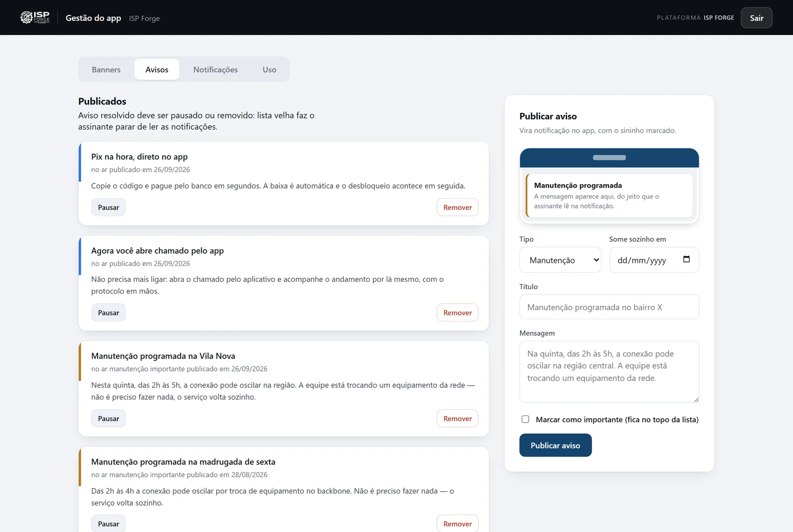Viewport: 793px width, 532px height.
Task: Click 'no ar manutenção importante publicado em 28/08/2026'
Action: (179, 475)
